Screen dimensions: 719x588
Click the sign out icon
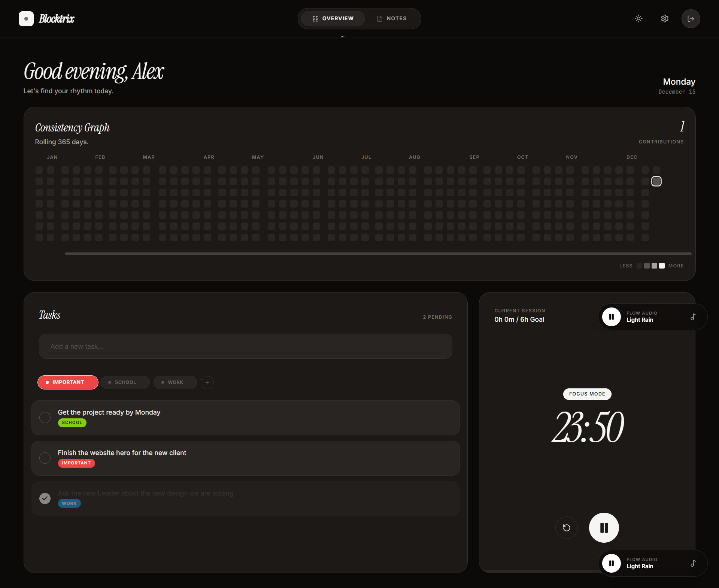pos(691,18)
